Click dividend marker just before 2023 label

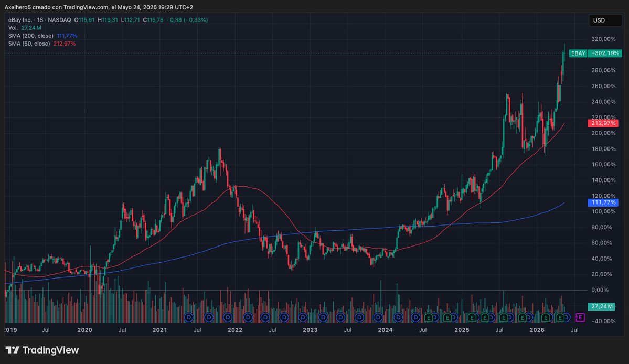303,317
